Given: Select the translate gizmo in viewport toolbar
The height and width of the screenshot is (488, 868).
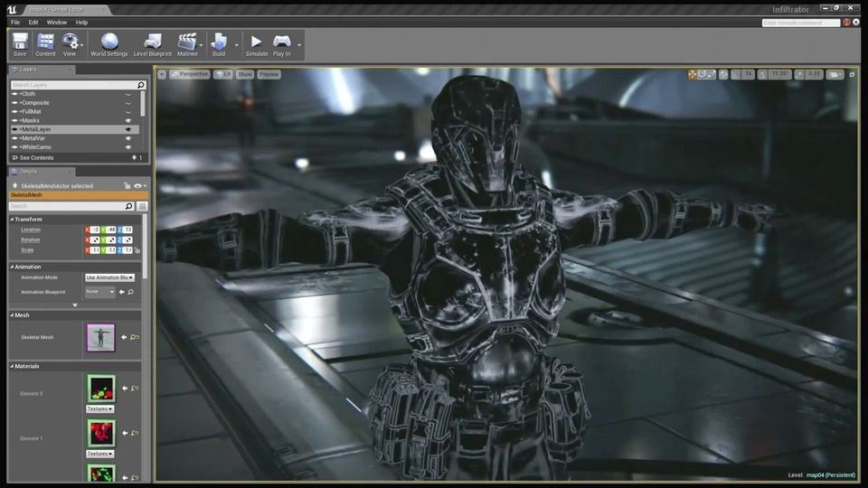Looking at the screenshot, I should 693,74.
